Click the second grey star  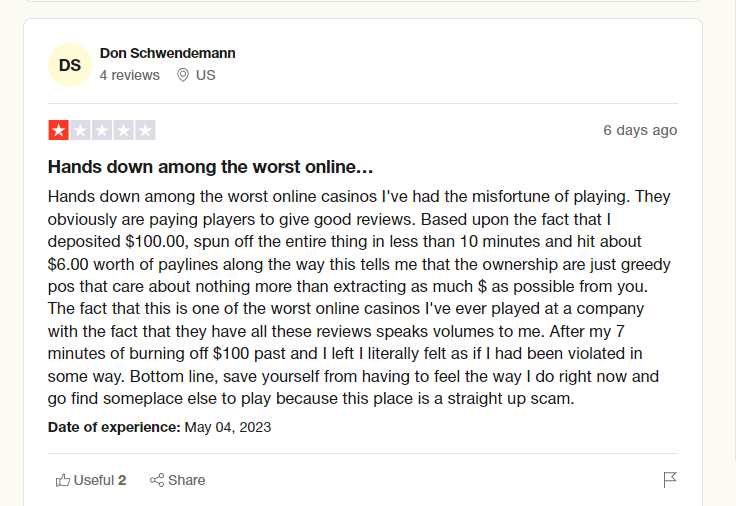(x=80, y=130)
